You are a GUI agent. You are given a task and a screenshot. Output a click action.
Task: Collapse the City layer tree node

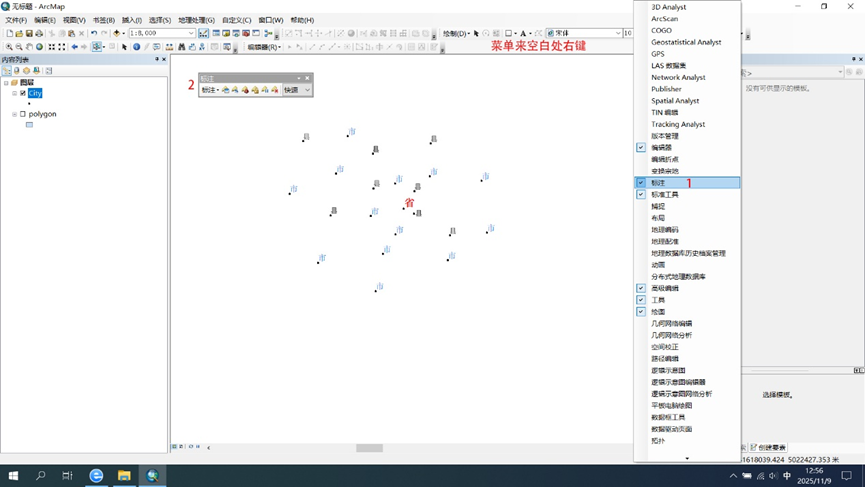(x=14, y=93)
